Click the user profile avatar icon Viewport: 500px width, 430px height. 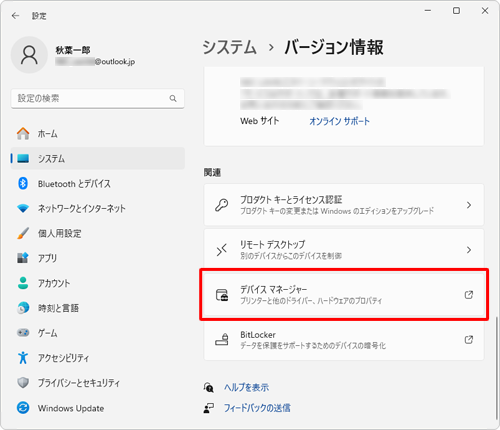tap(29, 55)
